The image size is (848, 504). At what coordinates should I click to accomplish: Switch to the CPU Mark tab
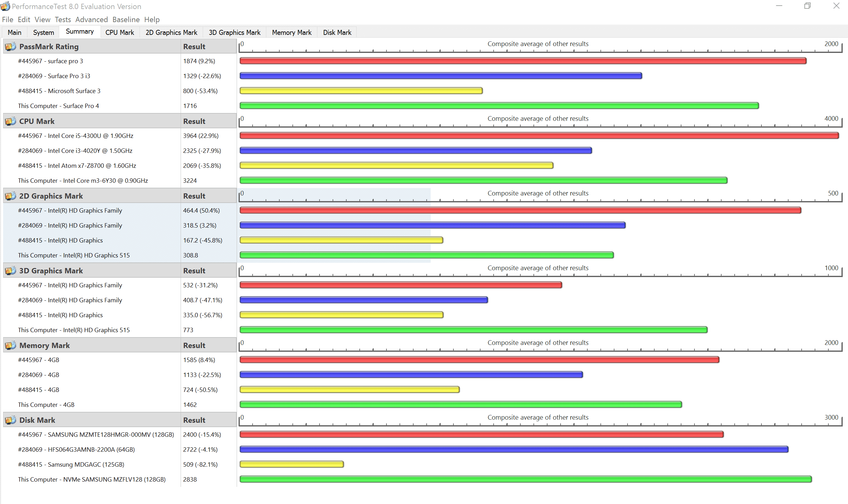click(120, 32)
